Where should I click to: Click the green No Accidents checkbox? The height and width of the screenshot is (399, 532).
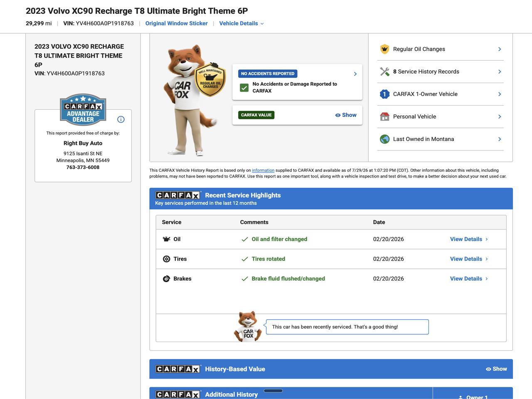pyautogui.click(x=244, y=87)
